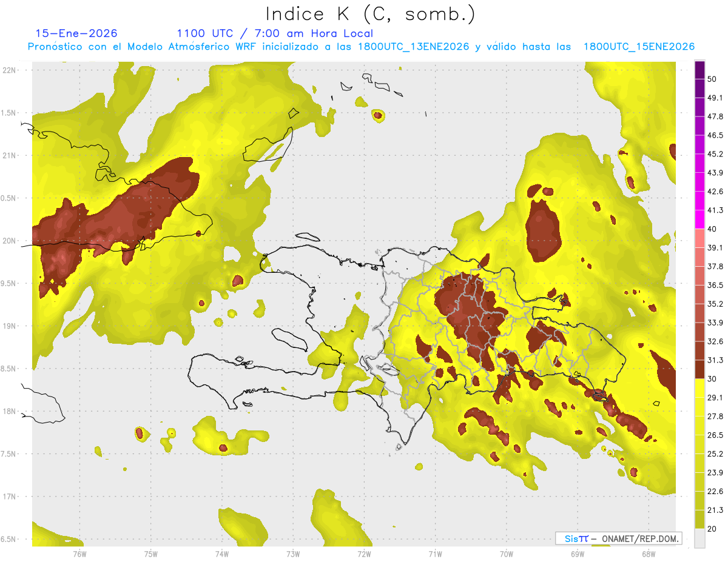The image size is (728, 562).
Task: Click color scale value '25.2'
Action: 715,453
